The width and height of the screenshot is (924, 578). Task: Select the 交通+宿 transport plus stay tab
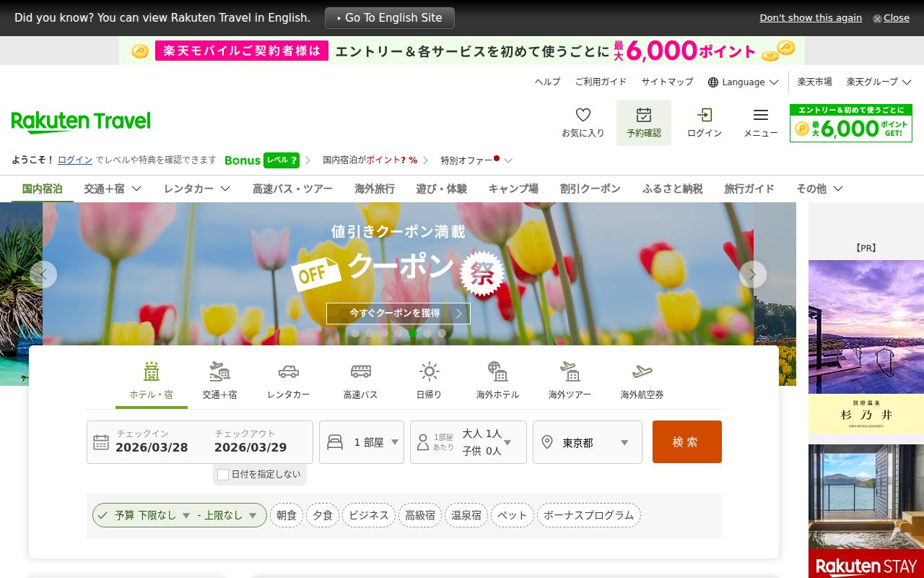pyautogui.click(x=219, y=381)
